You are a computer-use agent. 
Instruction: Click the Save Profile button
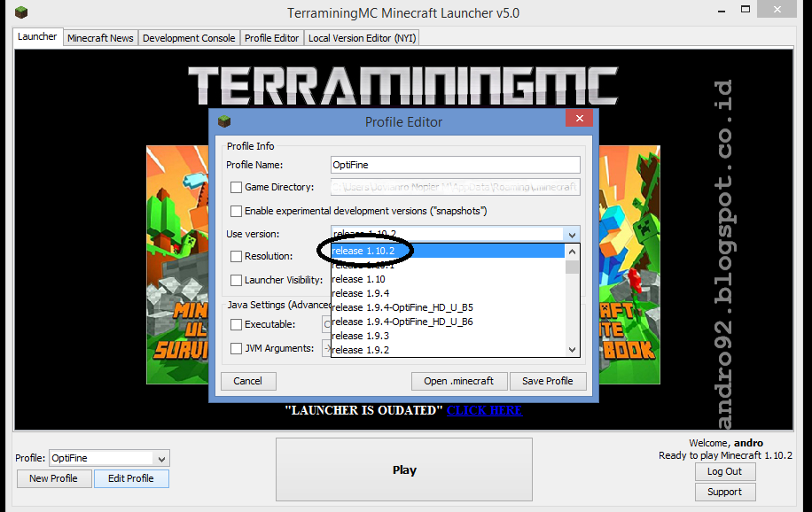pos(548,381)
